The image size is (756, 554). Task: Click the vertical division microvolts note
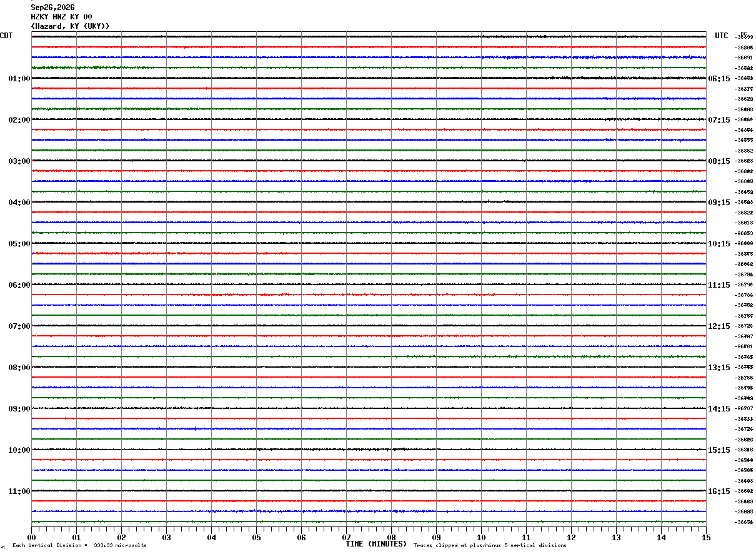tap(79, 546)
